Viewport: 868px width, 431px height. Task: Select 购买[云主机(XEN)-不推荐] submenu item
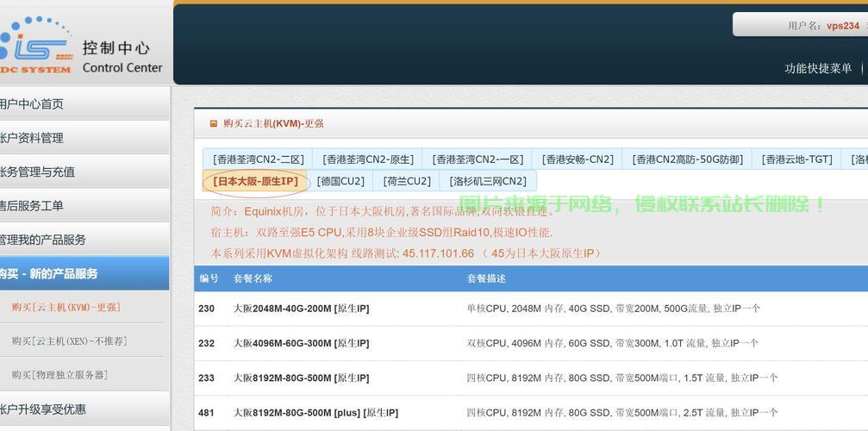coord(69,341)
